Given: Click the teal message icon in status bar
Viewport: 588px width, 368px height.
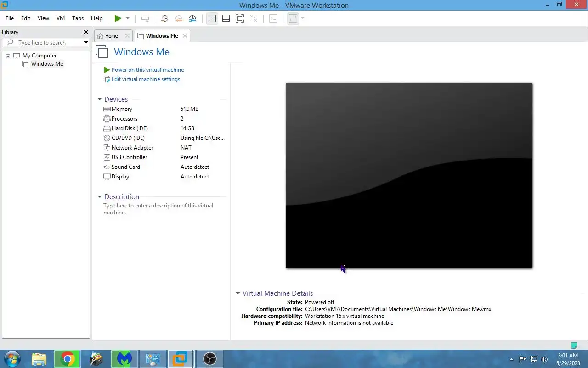Looking at the screenshot, I should coord(574,345).
